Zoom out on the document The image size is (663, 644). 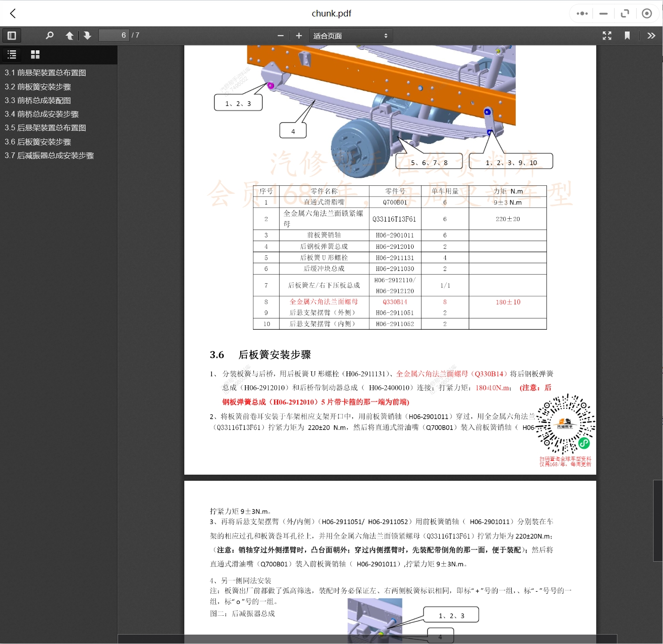pos(280,35)
